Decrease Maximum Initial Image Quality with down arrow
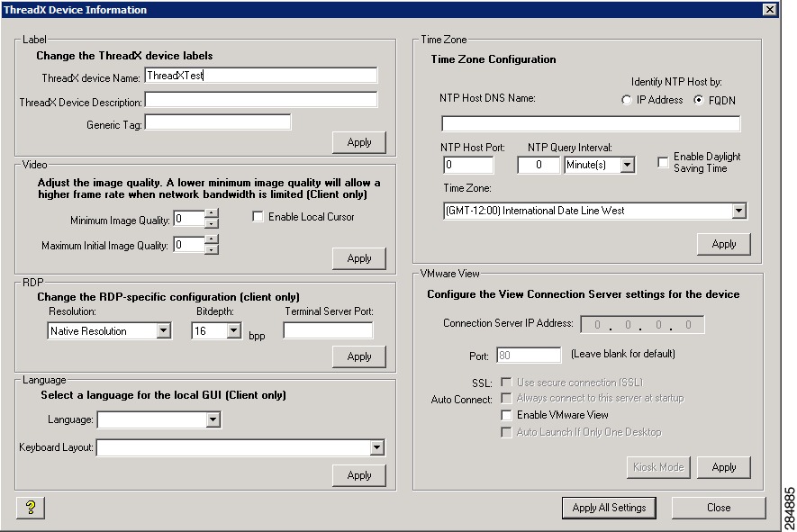 (212, 248)
